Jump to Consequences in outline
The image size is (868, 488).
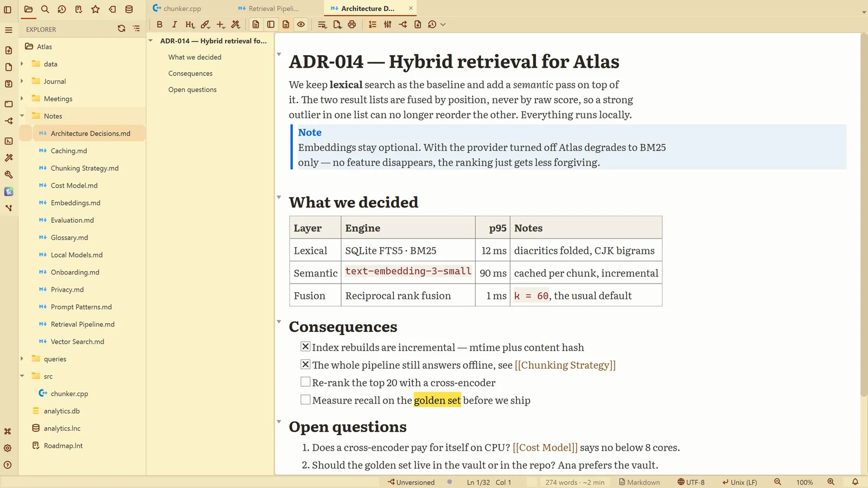190,74
